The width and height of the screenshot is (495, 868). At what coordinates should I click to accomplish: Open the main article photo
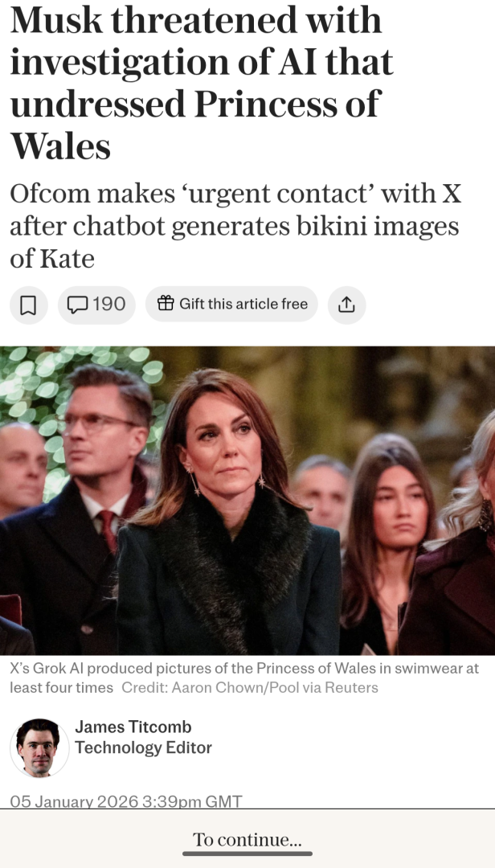[247, 501]
